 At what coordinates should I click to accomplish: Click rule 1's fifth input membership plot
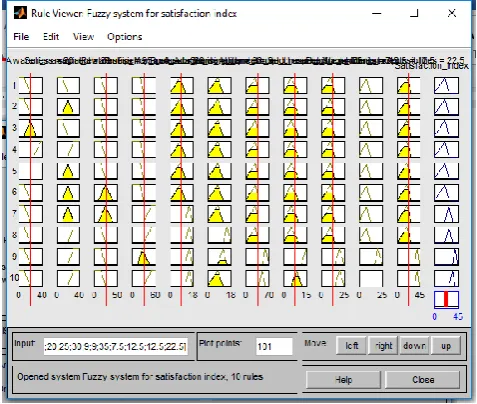[x=182, y=86]
